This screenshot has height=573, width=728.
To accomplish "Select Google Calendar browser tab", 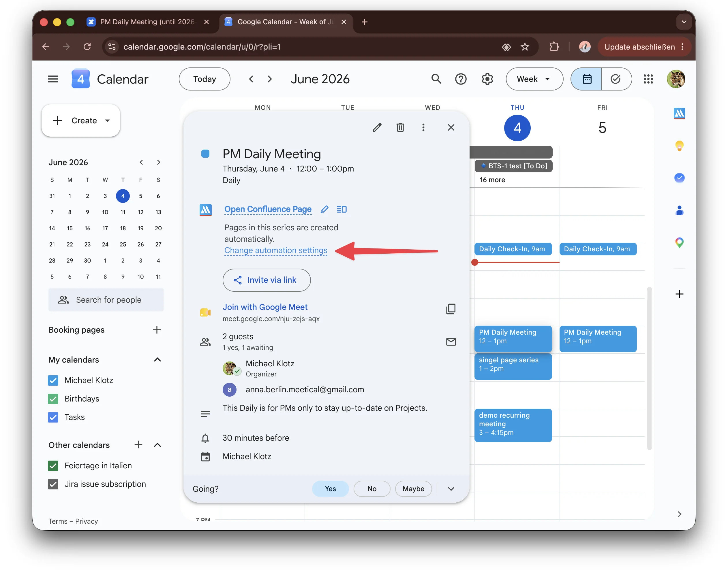I will point(286,22).
